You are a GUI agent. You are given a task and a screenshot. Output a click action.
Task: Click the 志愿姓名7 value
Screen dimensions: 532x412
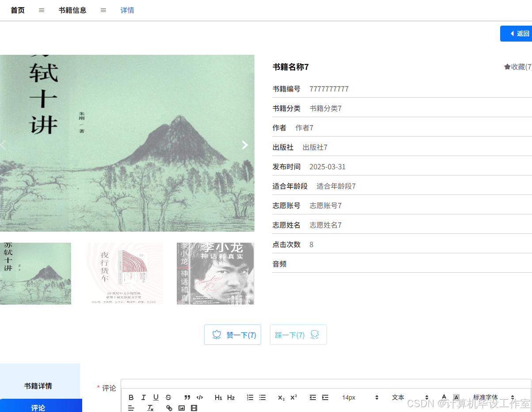(326, 225)
